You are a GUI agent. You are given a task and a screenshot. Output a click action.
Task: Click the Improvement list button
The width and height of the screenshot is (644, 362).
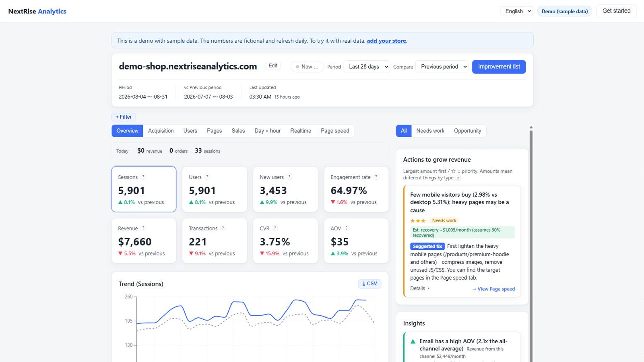coord(499,67)
